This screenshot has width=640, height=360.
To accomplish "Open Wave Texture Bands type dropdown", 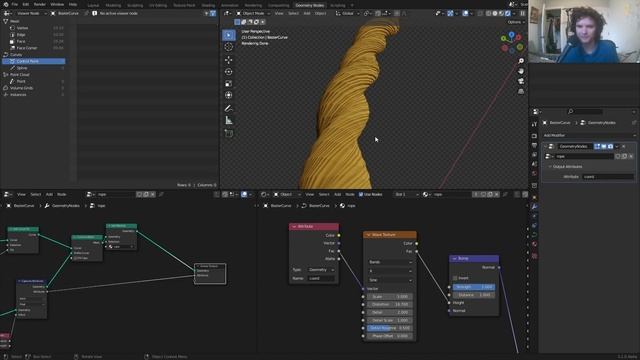I will coord(390,262).
